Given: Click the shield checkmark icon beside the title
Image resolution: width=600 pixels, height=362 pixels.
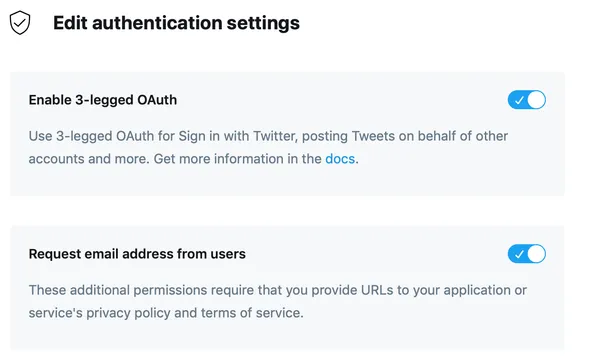Looking at the screenshot, I should click(20, 23).
